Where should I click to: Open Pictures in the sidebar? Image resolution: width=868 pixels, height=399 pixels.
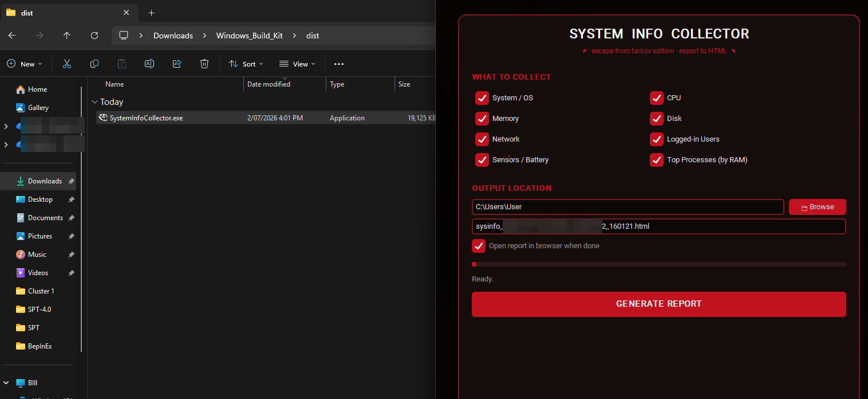pos(40,236)
